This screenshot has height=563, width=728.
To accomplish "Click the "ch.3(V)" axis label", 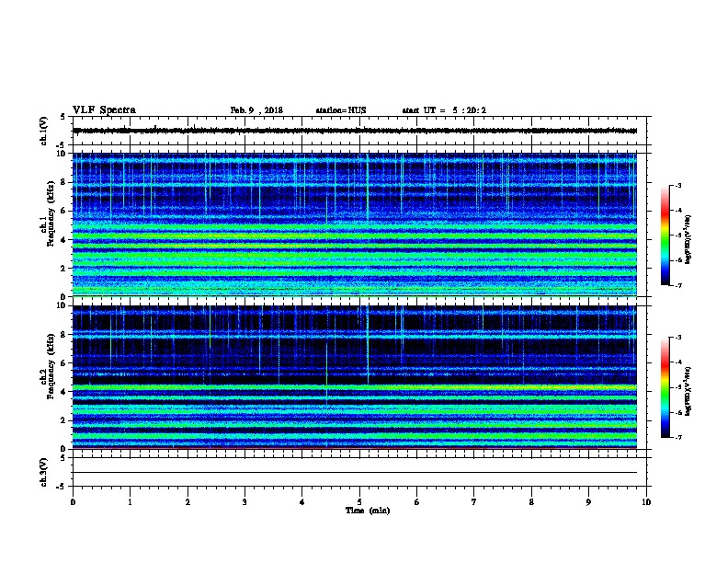I will tap(43, 472).
